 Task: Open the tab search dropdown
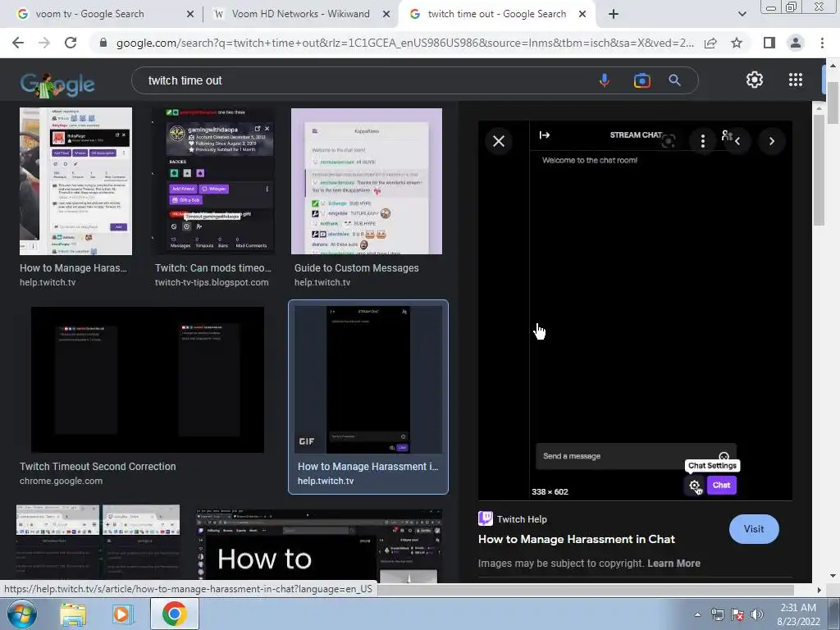pos(742,14)
